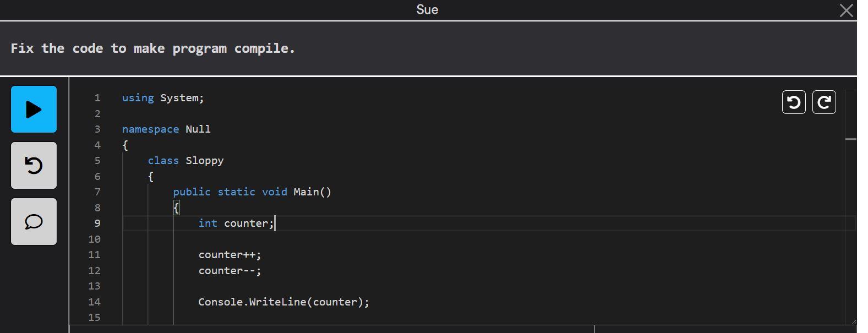Click the using System statement
This screenshot has width=868, height=333.
pos(162,97)
